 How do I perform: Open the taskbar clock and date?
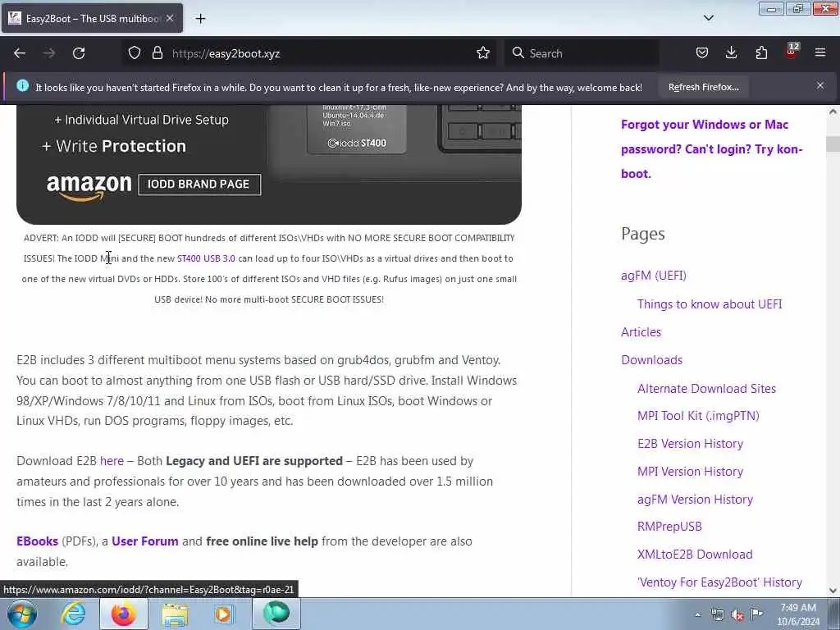pos(798,614)
